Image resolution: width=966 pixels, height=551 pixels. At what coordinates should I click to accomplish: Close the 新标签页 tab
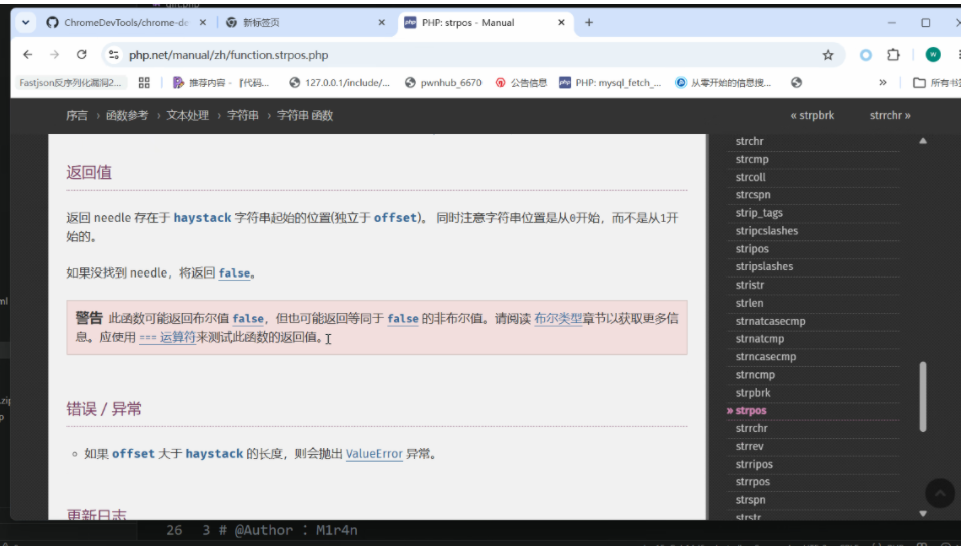pyautogui.click(x=381, y=23)
